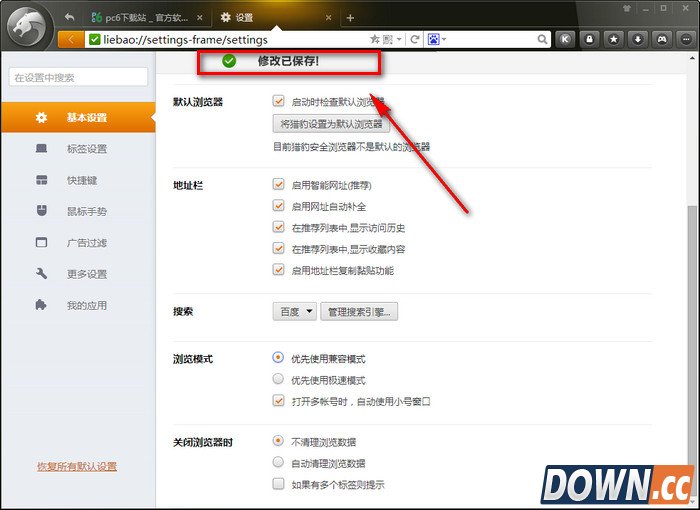
Task: Open 广告过滤 settings in sidebar
Action: pyautogui.click(x=79, y=242)
